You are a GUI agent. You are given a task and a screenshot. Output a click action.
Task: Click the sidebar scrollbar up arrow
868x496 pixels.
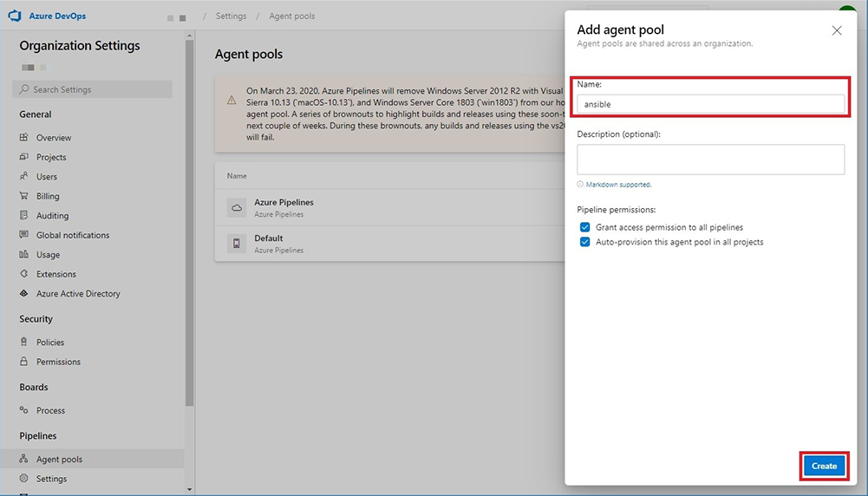[189, 36]
